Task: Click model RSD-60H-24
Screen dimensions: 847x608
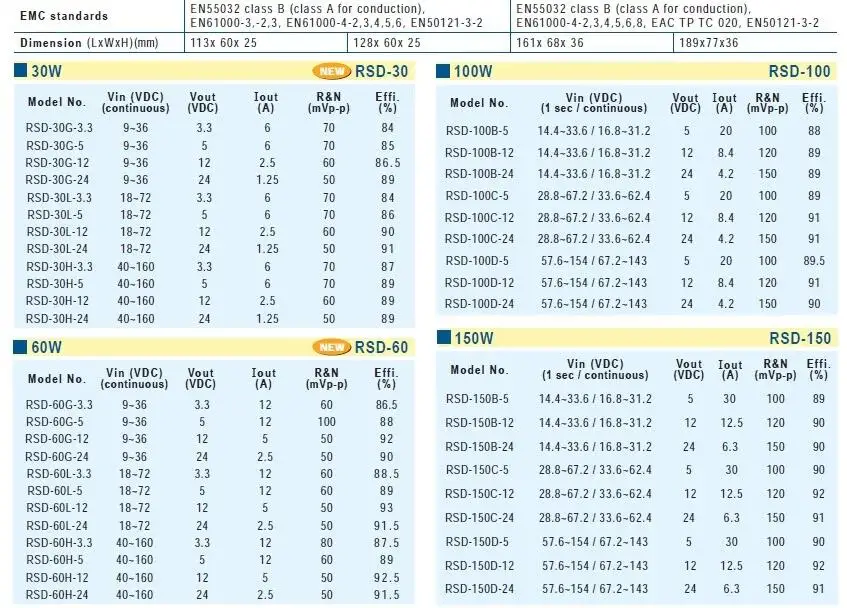Action: 57,595
